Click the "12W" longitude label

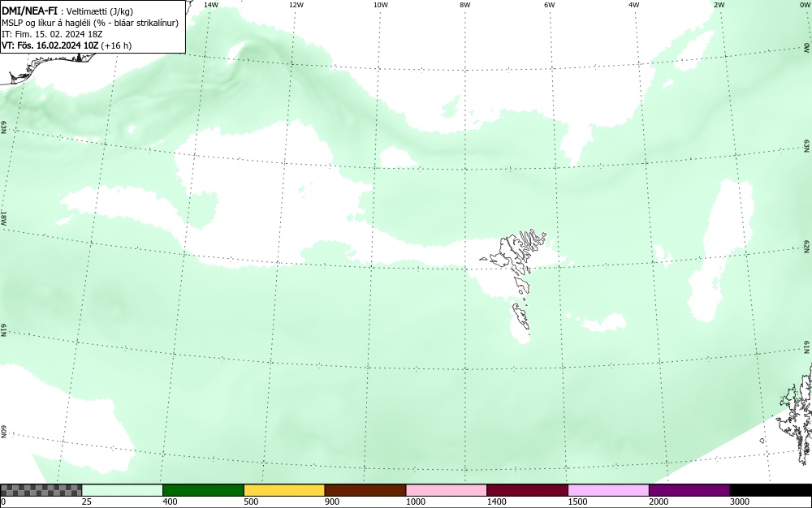pos(296,5)
